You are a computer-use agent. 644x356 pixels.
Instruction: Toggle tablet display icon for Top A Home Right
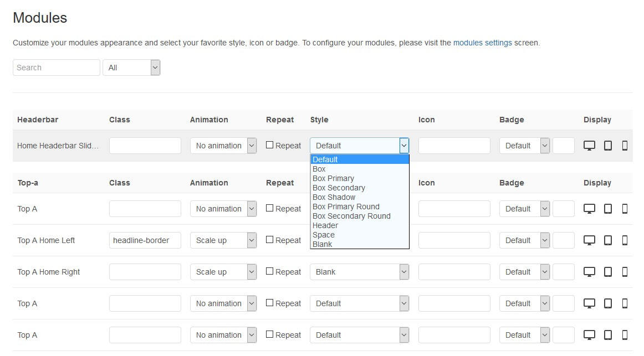(607, 272)
